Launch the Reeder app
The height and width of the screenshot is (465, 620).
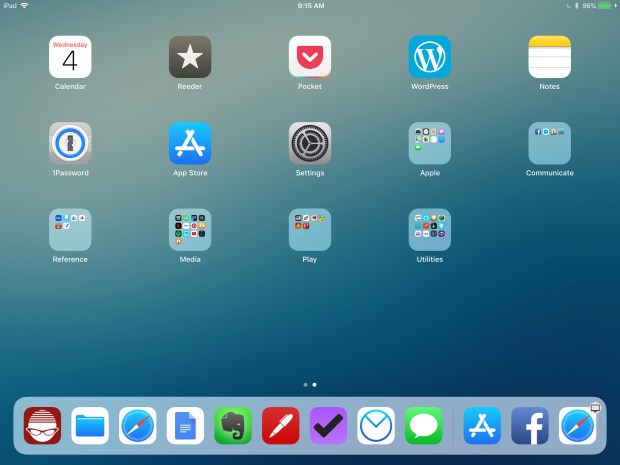190,57
